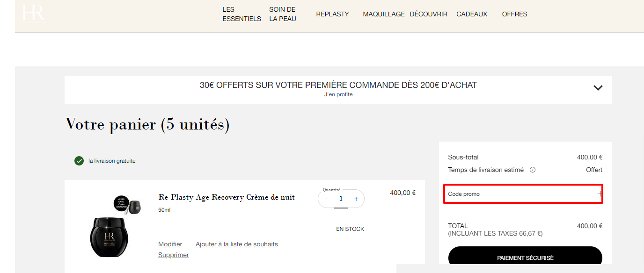Increase quantity with the plus button
The image size is (644, 273).
pyautogui.click(x=356, y=199)
